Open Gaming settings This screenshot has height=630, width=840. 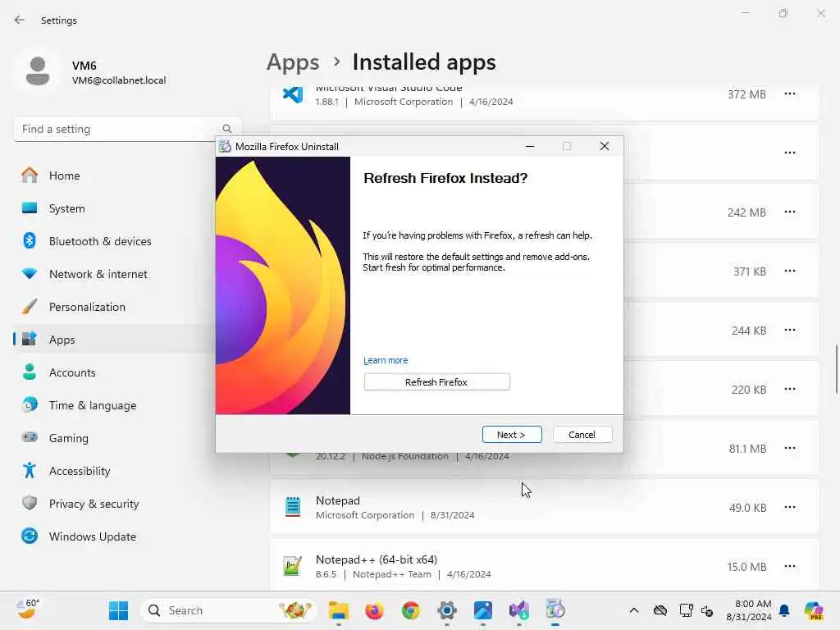[115, 438]
